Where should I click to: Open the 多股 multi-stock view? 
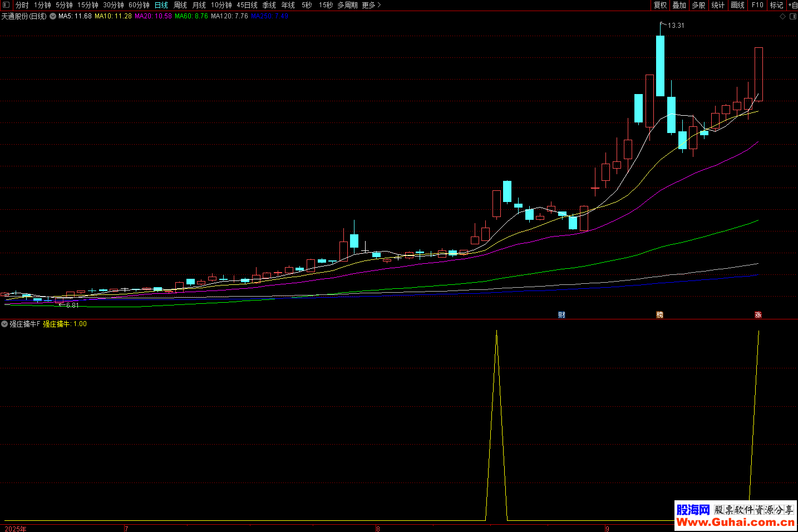699,5
